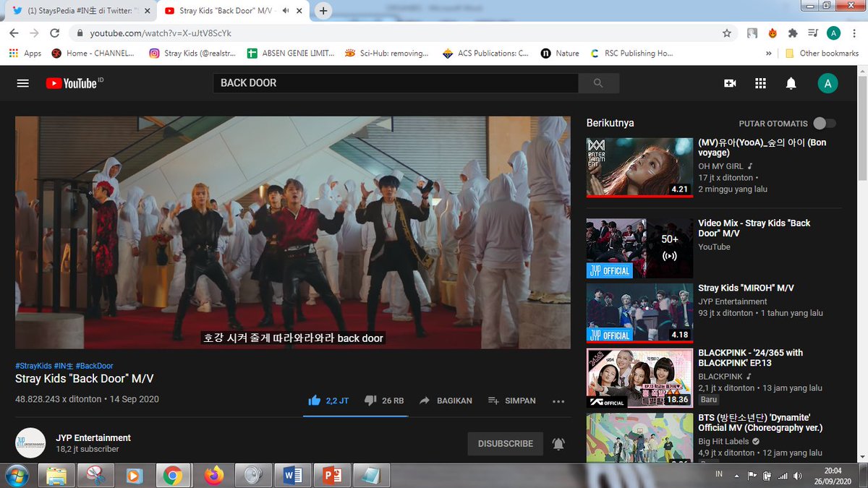
Task: Toggle the Putar Otomatis autoplay switch
Action: coord(824,124)
